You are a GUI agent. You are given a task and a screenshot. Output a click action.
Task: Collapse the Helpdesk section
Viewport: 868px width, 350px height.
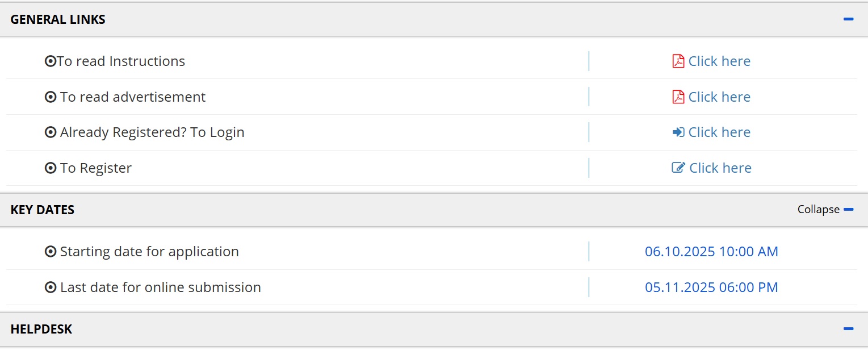848,329
